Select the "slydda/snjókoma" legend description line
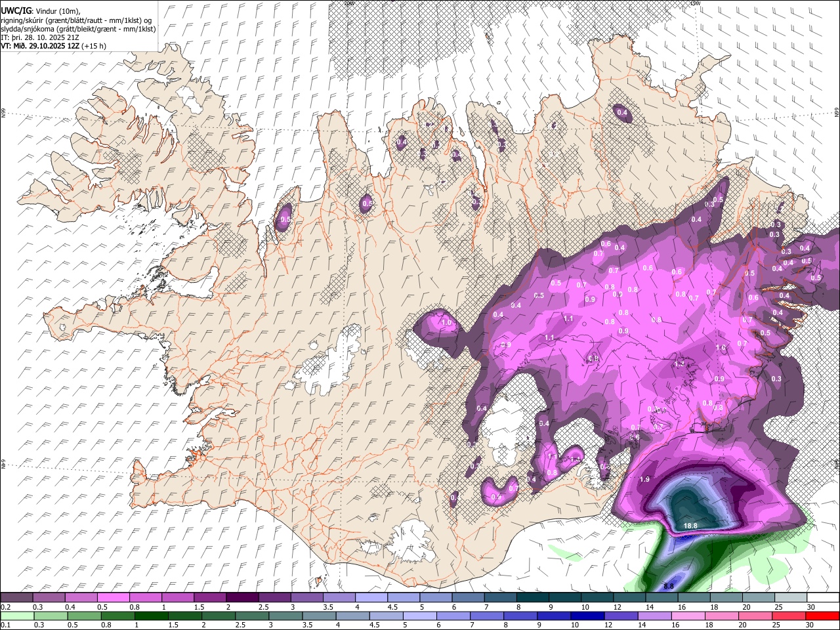The height and width of the screenshot is (630, 840). pyautogui.click(x=78, y=29)
